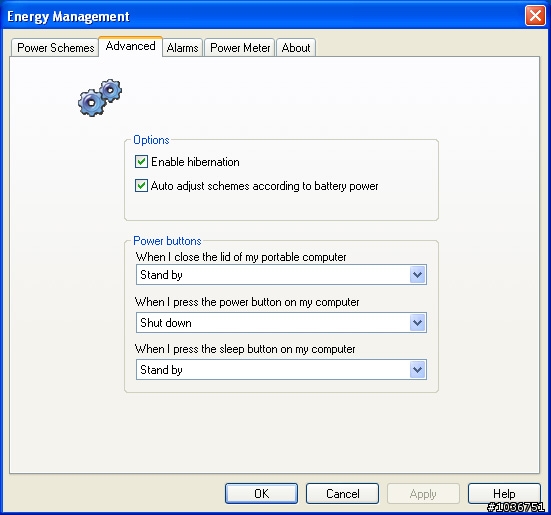Toggle Auto adjust schemes according to battery power

coord(141,185)
